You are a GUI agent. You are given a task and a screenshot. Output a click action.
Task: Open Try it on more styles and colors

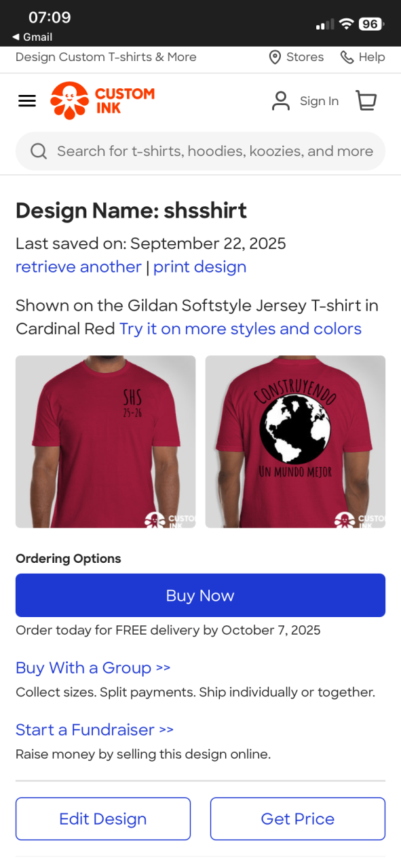240,329
